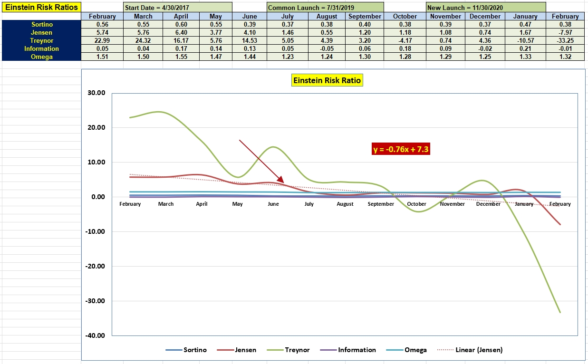The image size is (588, 364).
Task: Click Jensen value -7.97
Action: (x=565, y=32)
